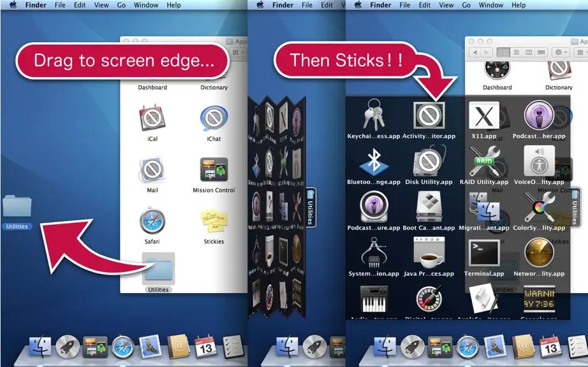
Task: Select Mission Control in left Finder window
Action: pos(214,170)
